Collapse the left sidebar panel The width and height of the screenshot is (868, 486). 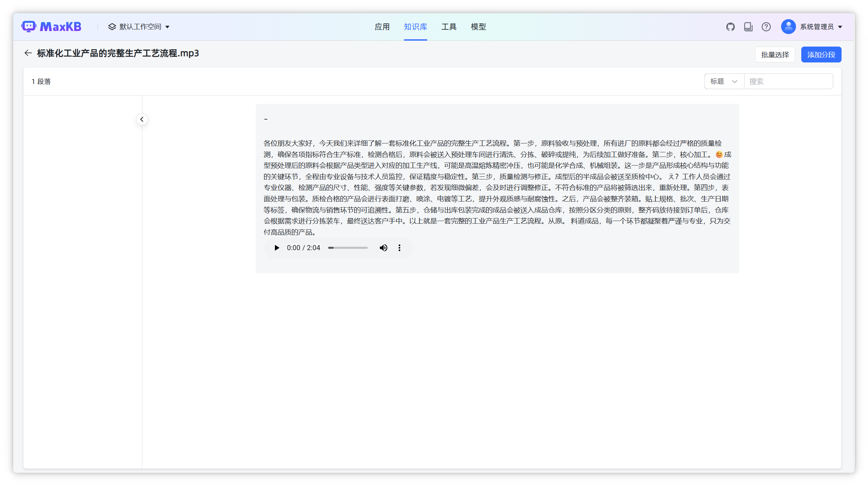[x=142, y=119]
